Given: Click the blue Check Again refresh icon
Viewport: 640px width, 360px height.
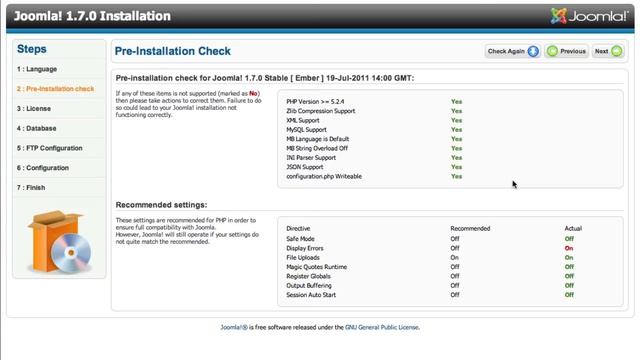Looking at the screenshot, I should pos(533,51).
